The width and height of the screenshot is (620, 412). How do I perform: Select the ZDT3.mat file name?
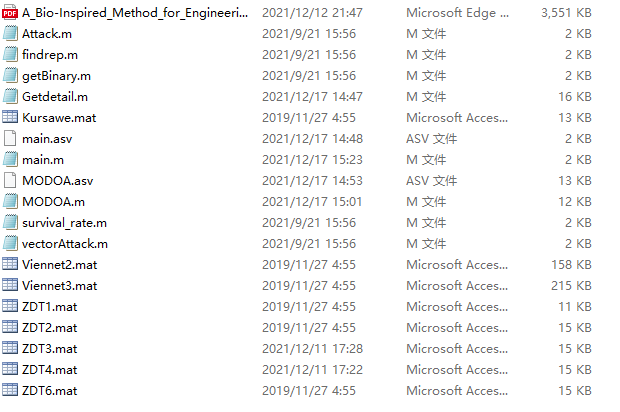click(x=49, y=349)
